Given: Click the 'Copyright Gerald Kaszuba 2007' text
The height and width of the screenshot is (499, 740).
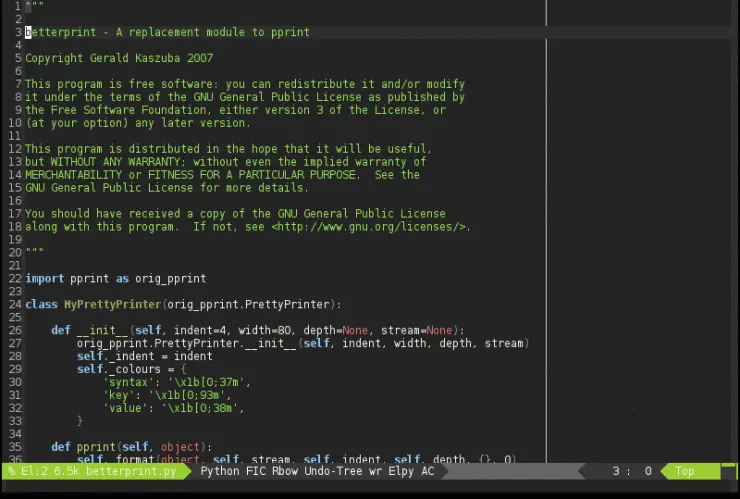Looking at the screenshot, I should point(118,58).
